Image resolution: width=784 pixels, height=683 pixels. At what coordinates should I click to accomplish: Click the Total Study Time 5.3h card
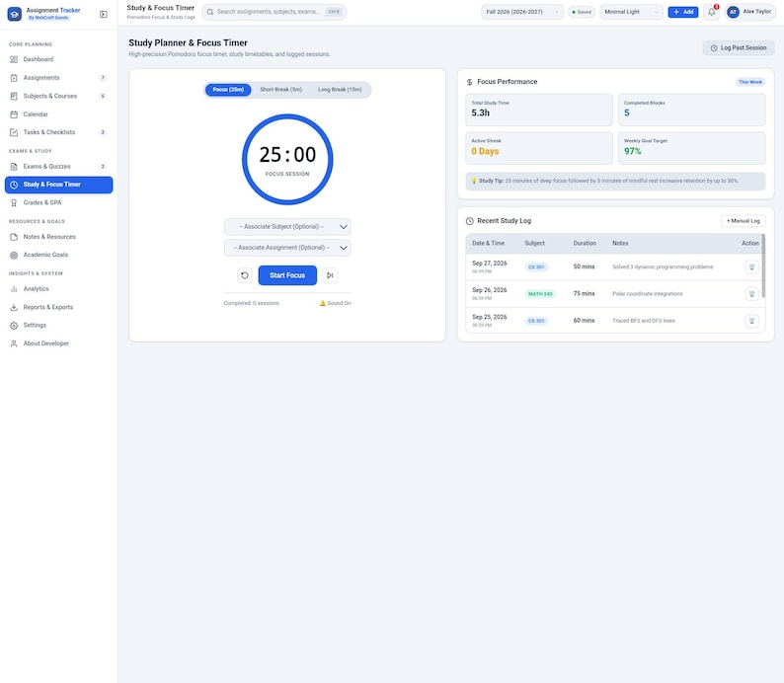tap(539, 110)
